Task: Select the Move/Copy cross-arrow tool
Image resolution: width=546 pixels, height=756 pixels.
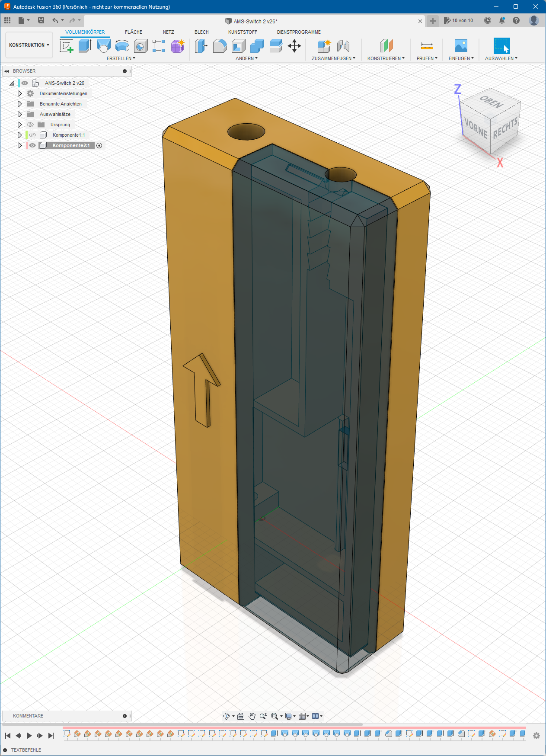Action: click(294, 46)
